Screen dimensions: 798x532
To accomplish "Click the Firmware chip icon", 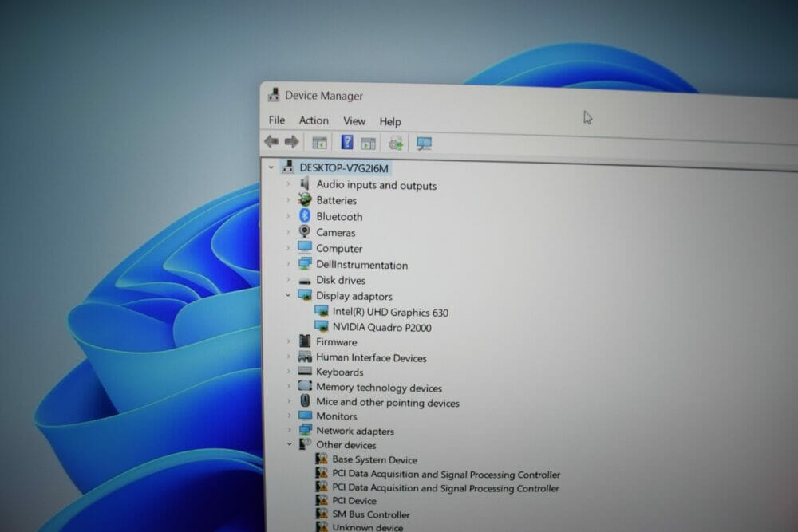I will 305,341.
